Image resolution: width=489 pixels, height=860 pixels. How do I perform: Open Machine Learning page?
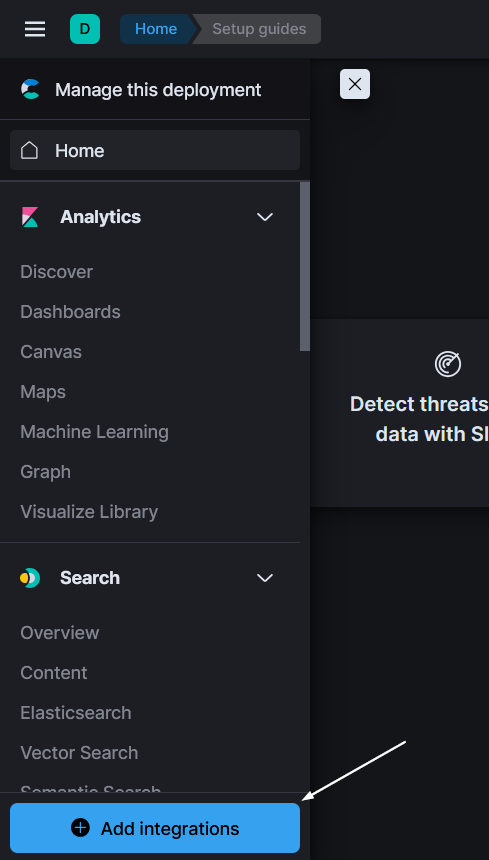click(94, 432)
